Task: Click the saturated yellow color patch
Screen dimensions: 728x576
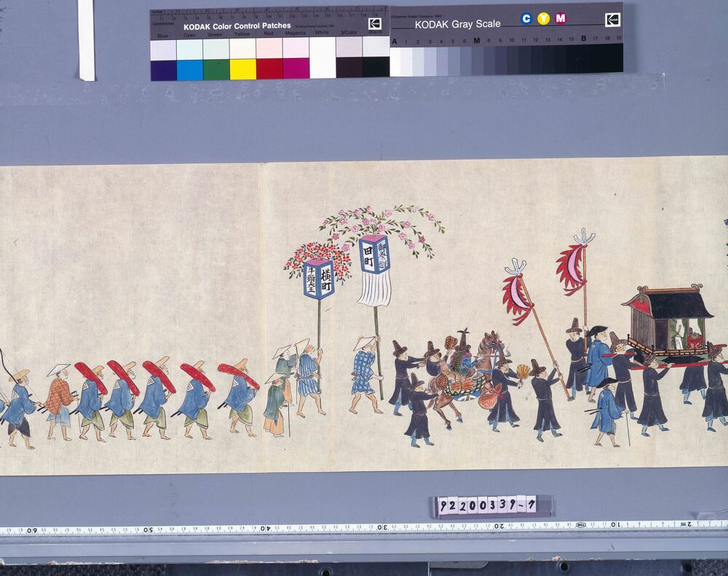Action: pos(243,69)
